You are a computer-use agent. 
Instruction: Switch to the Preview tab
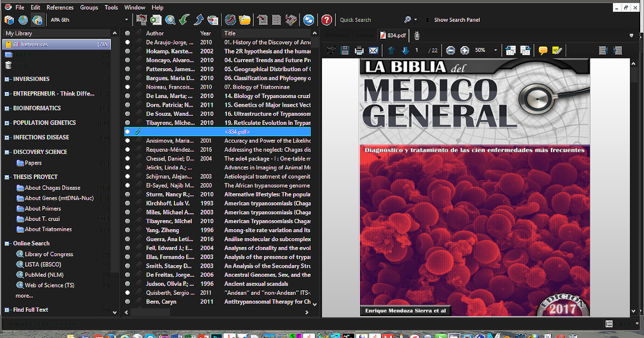[x=364, y=35]
